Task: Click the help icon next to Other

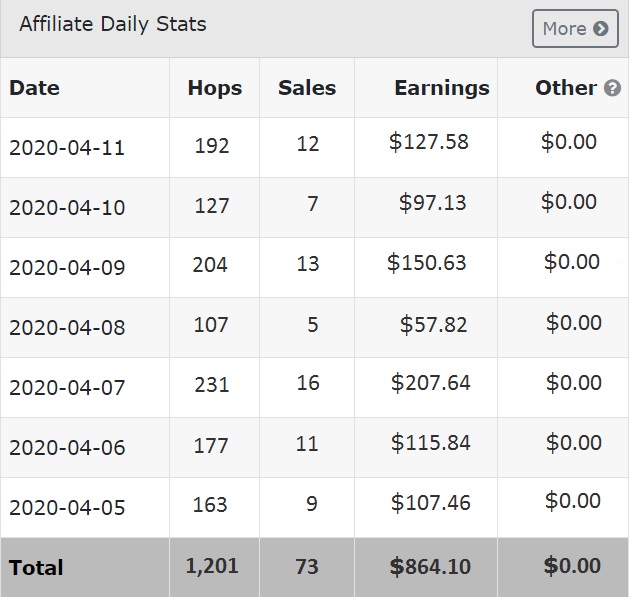Action: (x=612, y=88)
